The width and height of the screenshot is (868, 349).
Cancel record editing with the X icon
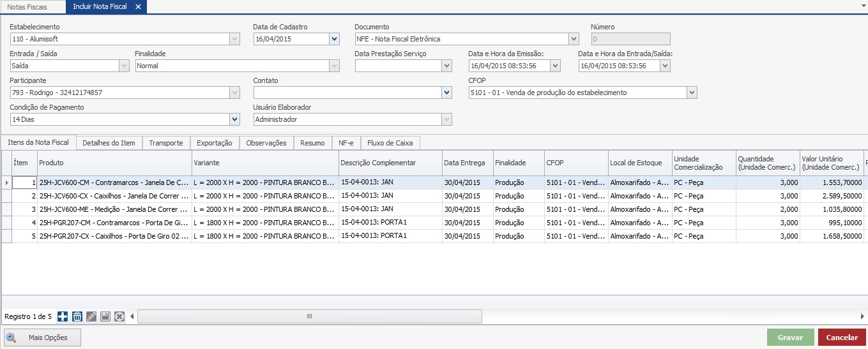click(x=119, y=316)
